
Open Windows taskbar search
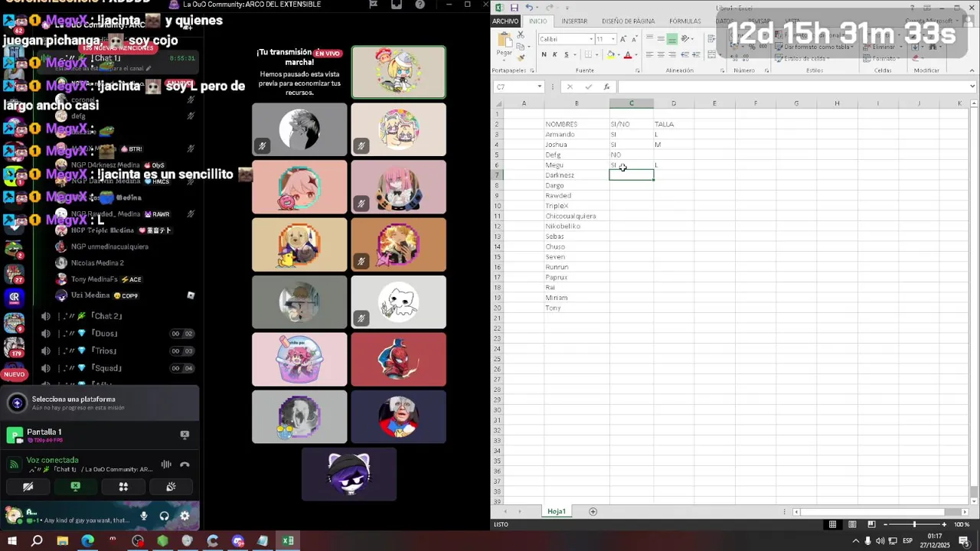pos(37,541)
